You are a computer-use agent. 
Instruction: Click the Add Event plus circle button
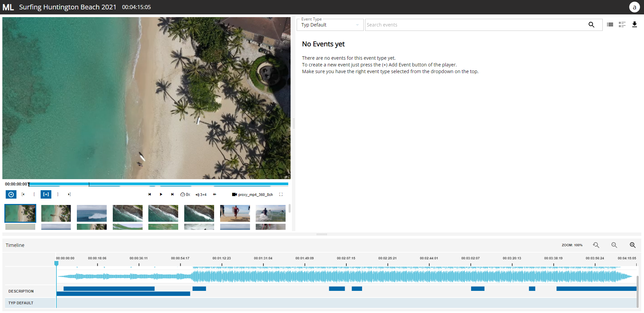(11, 195)
